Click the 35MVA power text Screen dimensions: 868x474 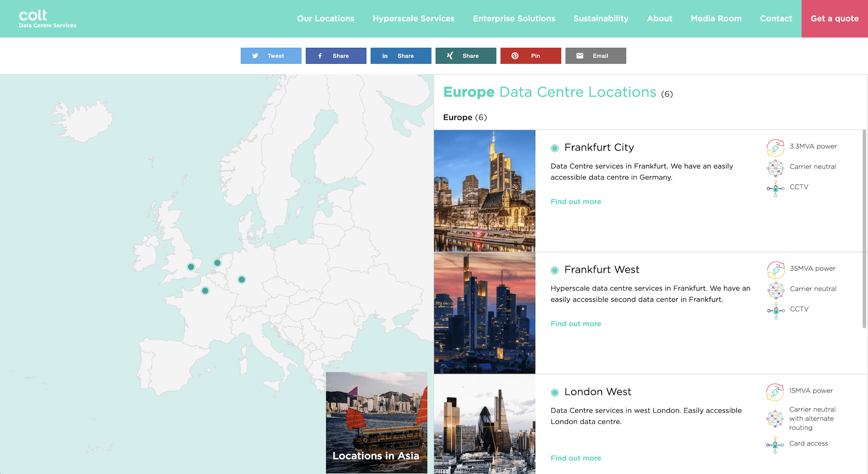point(812,268)
